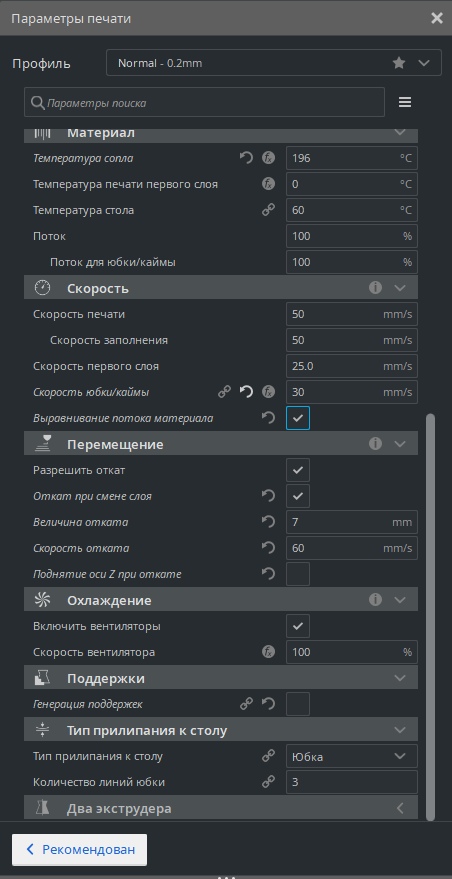Toggle the Включить вентиляторы checkbox

(x=298, y=626)
